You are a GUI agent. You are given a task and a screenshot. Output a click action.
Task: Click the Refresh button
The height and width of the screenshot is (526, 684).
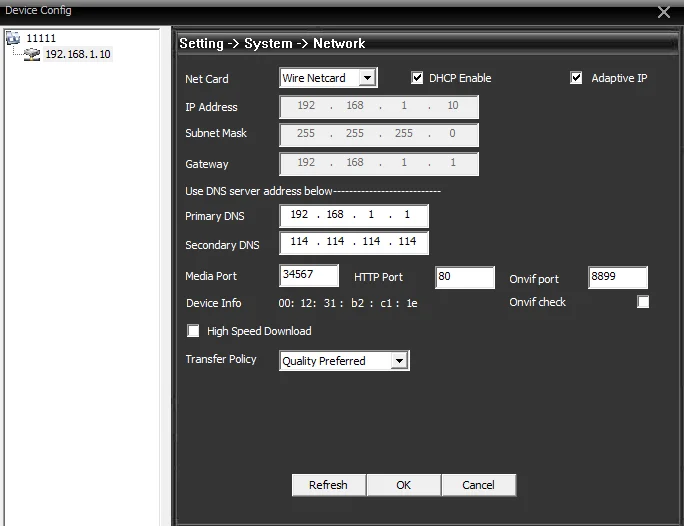pos(328,485)
